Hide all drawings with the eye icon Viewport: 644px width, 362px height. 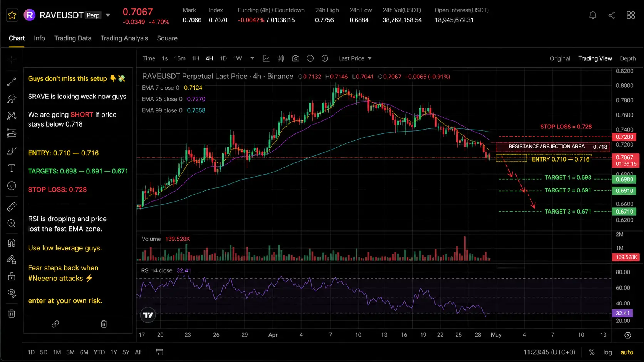[x=12, y=294]
